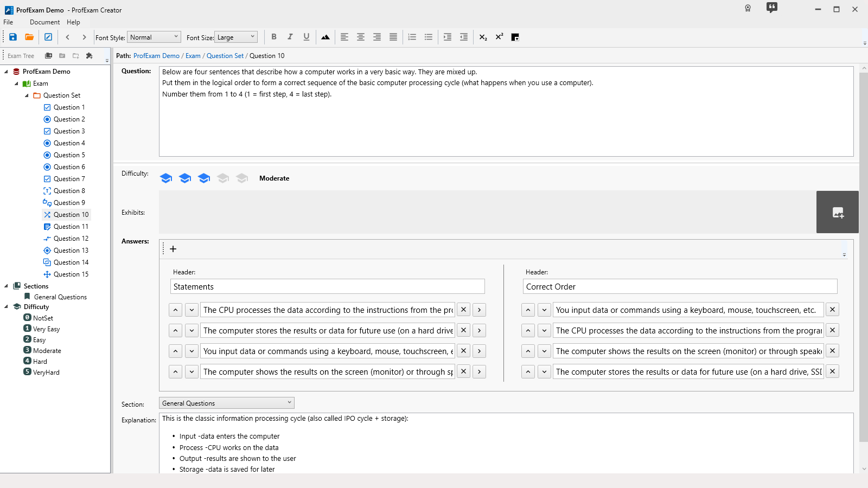Click the Open folder icon

tap(29, 37)
